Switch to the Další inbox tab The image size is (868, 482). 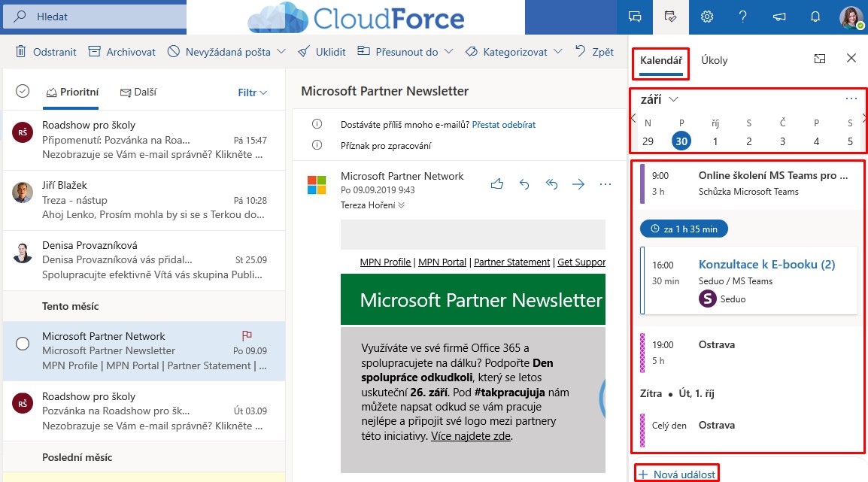(138, 92)
